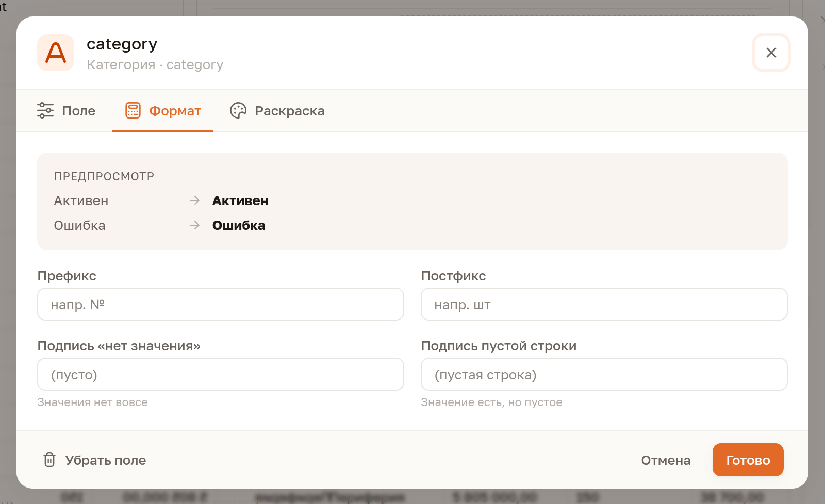
Task: Confirm with the Готово button
Action: 748,460
